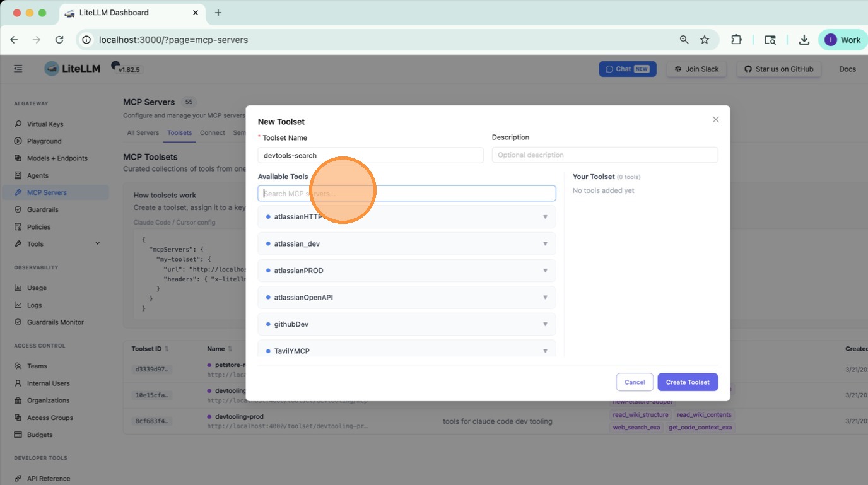Click the Description input field
The height and width of the screenshot is (485, 868).
pyautogui.click(x=604, y=155)
